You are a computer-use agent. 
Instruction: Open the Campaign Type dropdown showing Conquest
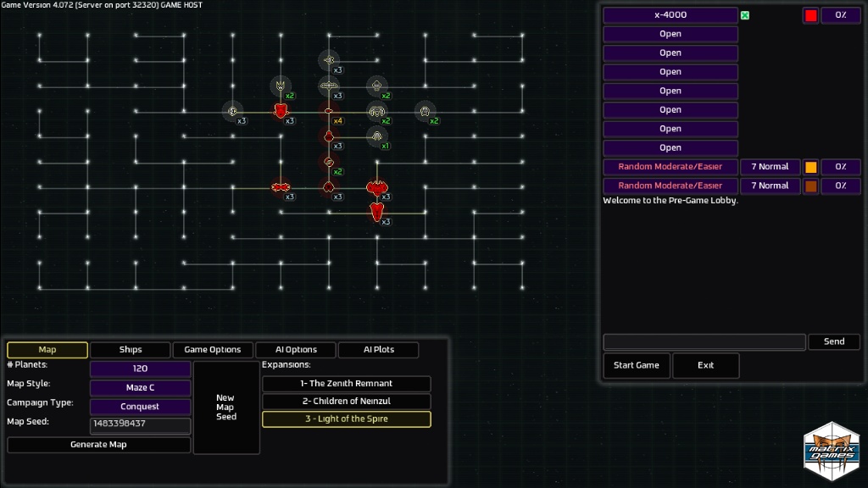click(x=140, y=407)
